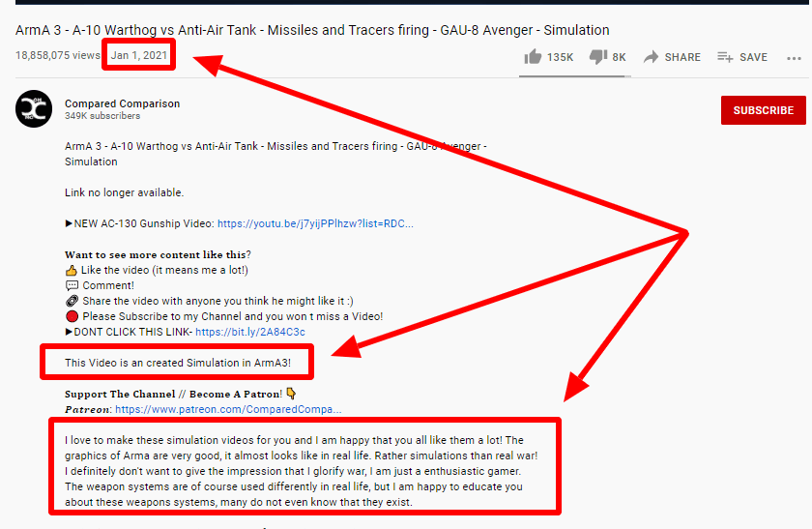This screenshot has width=812, height=529.
Task: Click the SAVE text label
Action: [753, 57]
